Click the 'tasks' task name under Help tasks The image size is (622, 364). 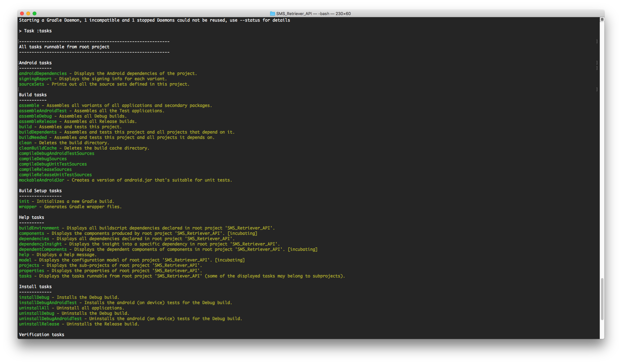click(x=25, y=276)
